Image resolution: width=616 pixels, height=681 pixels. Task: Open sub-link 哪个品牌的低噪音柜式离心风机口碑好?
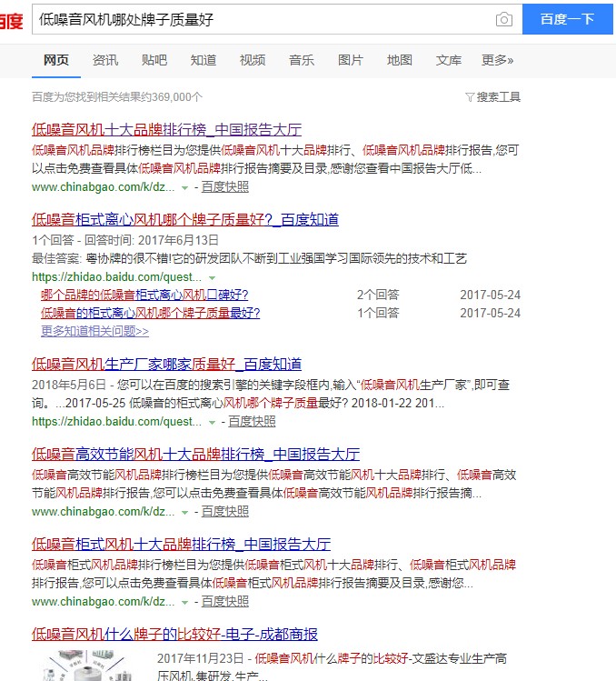click(x=144, y=295)
